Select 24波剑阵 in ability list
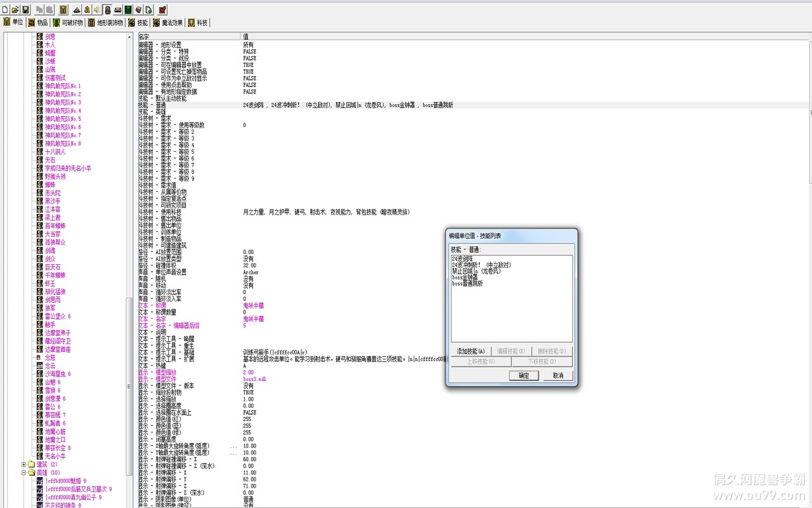 click(462, 259)
